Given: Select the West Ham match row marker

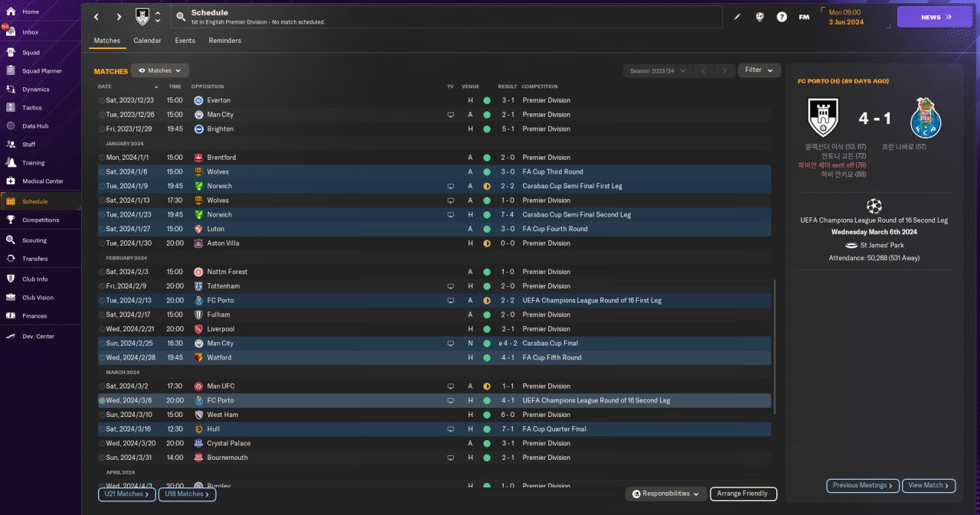Looking at the screenshot, I should point(102,415).
